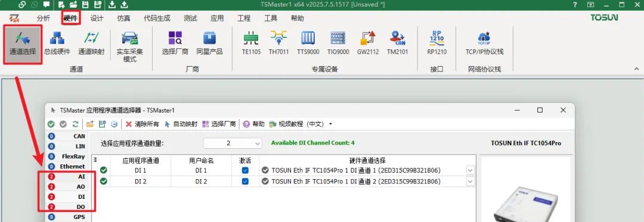The image size is (644, 222).
Task: Open the 工具 menu tab
Action: [270, 18]
